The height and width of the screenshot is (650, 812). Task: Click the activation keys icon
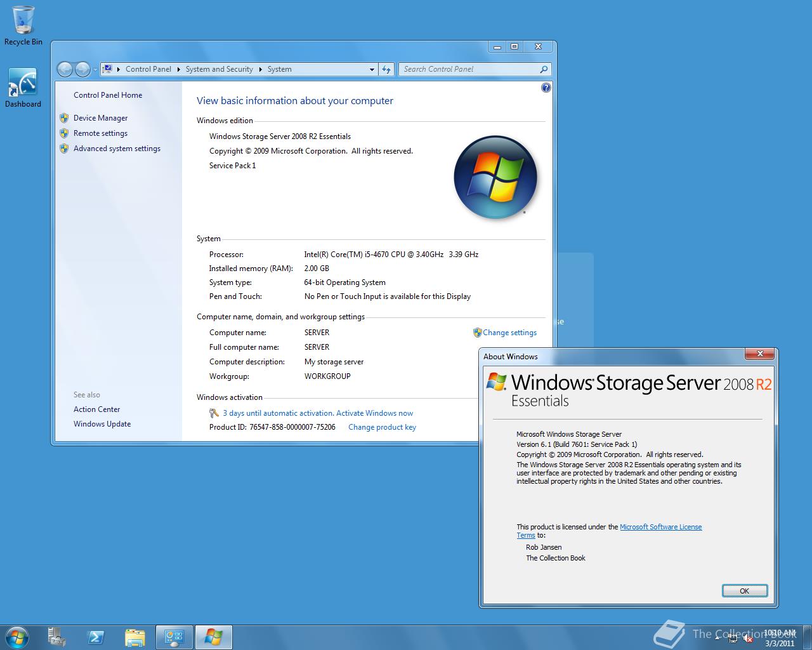[214, 413]
